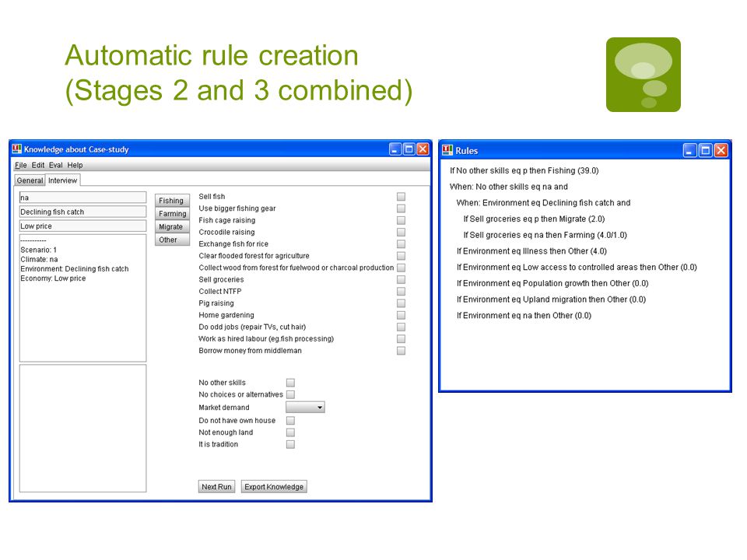
Task: Select rule 'Environment eq Upland migration then Other'
Action: [x=551, y=299]
